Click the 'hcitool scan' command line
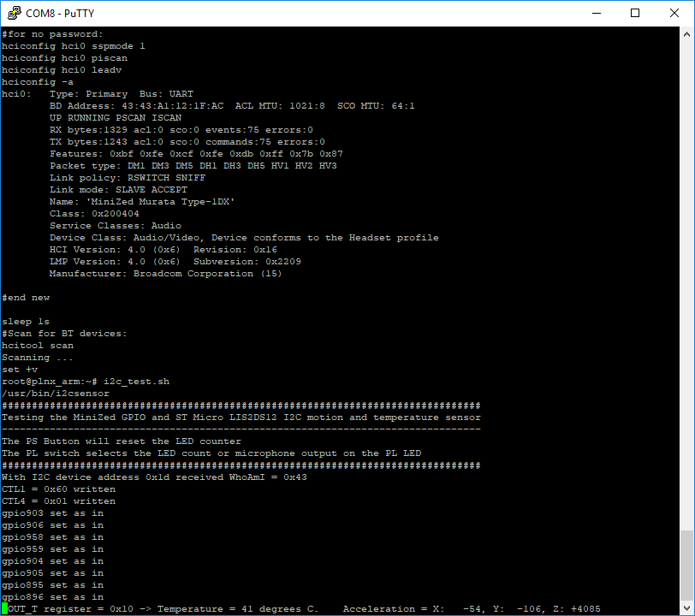The image size is (695, 616). coord(38,346)
